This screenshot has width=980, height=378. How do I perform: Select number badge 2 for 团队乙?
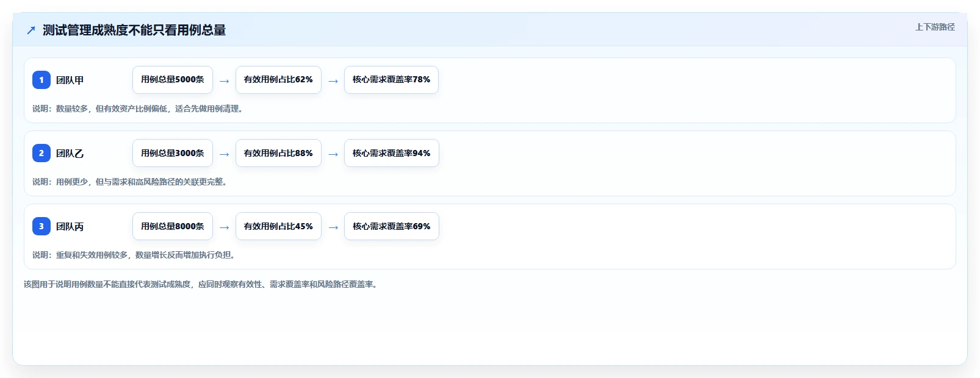pyautogui.click(x=41, y=153)
